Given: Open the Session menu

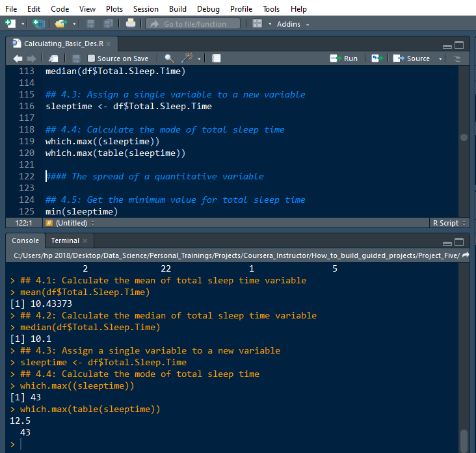Looking at the screenshot, I should pos(145,8).
